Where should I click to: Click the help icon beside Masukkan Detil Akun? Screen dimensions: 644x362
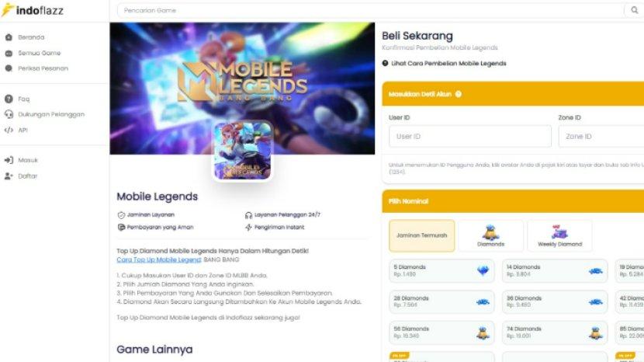pos(459,94)
